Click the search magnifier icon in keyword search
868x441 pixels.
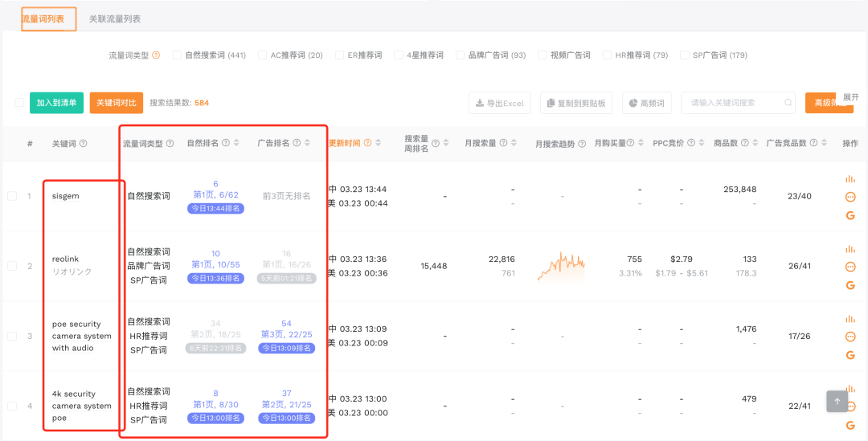tap(788, 103)
